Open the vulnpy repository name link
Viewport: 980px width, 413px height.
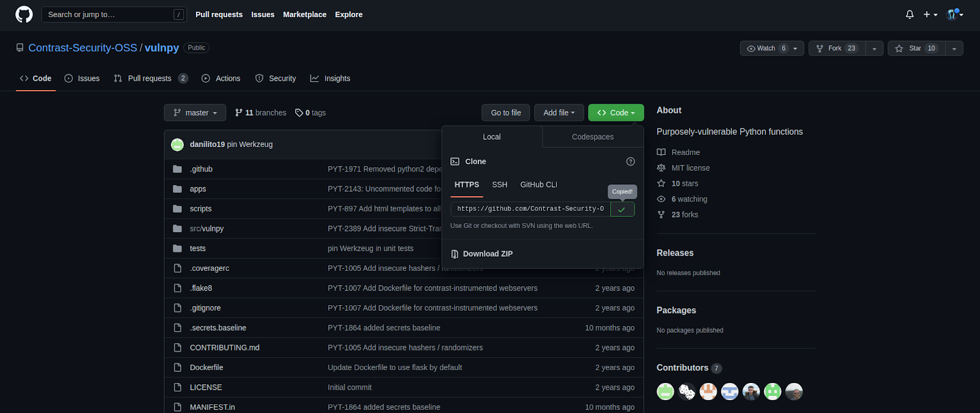[162, 48]
